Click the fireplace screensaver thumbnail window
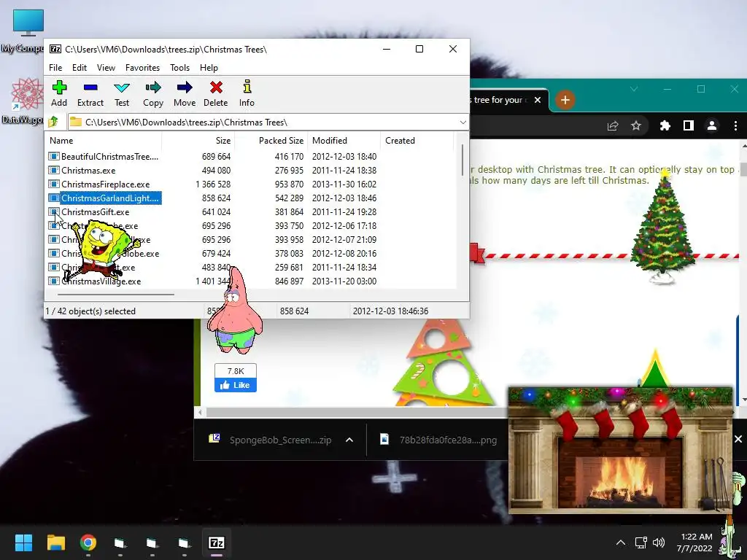The height and width of the screenshot is (560, 747). click(x=620, y=451)
